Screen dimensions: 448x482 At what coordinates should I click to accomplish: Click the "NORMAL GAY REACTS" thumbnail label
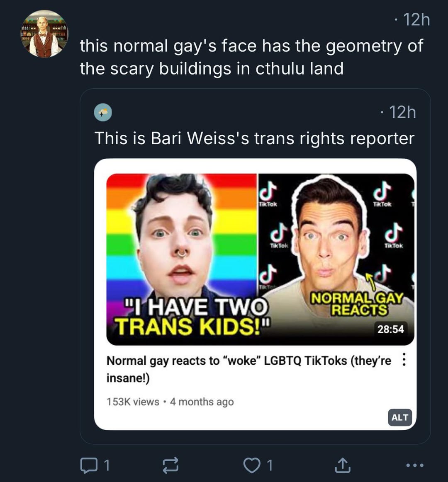tap(358, 304)
